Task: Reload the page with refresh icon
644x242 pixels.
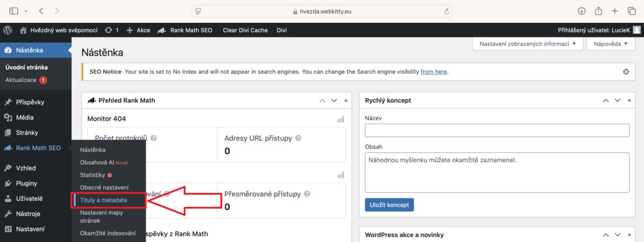Action: [447, 12]
